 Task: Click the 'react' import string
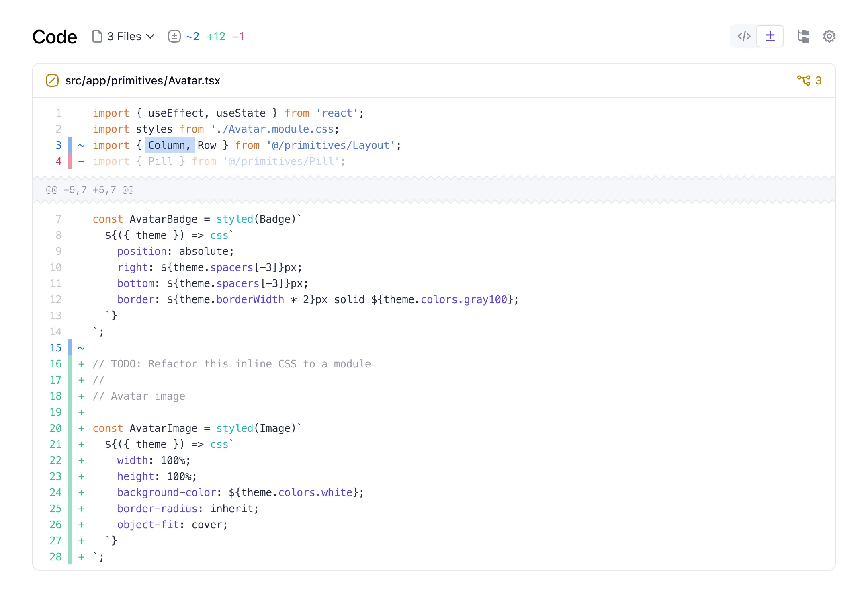(x=337, y=113)
